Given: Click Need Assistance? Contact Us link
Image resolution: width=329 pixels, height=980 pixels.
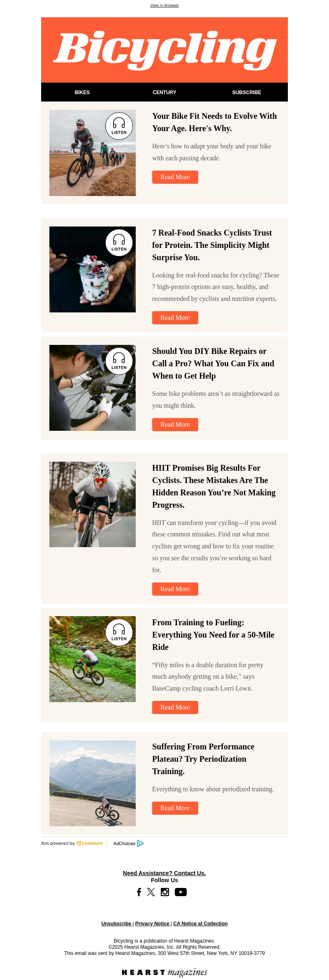Looking at the screenshot, I should (164, 873).
